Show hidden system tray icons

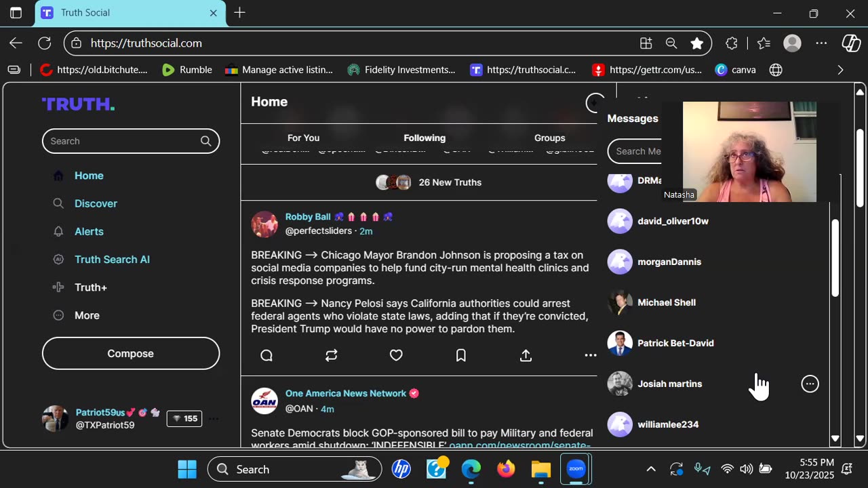pos(651,469)
